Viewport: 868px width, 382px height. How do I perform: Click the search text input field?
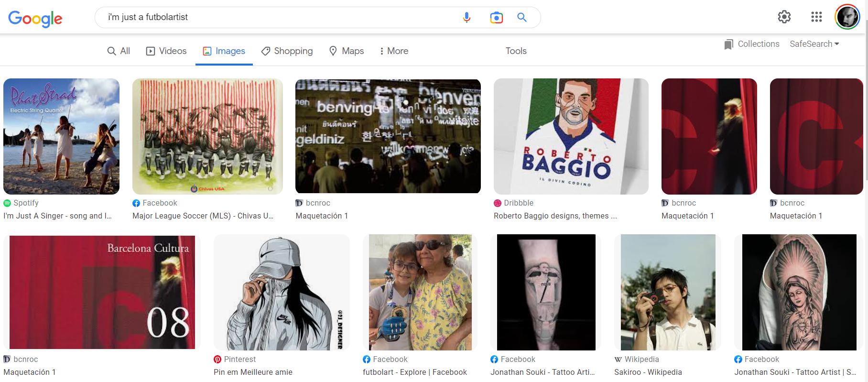tap(277, 18)
